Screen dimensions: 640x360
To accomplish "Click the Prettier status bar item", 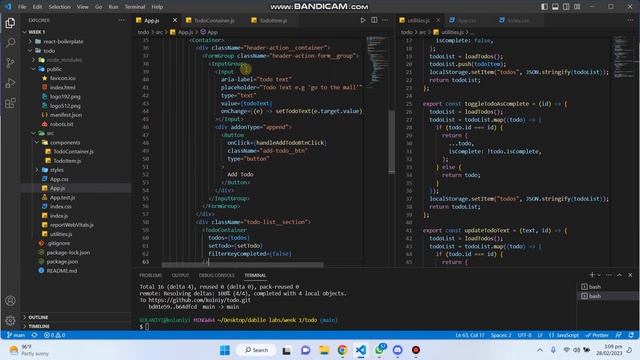I will click(597, 335).
